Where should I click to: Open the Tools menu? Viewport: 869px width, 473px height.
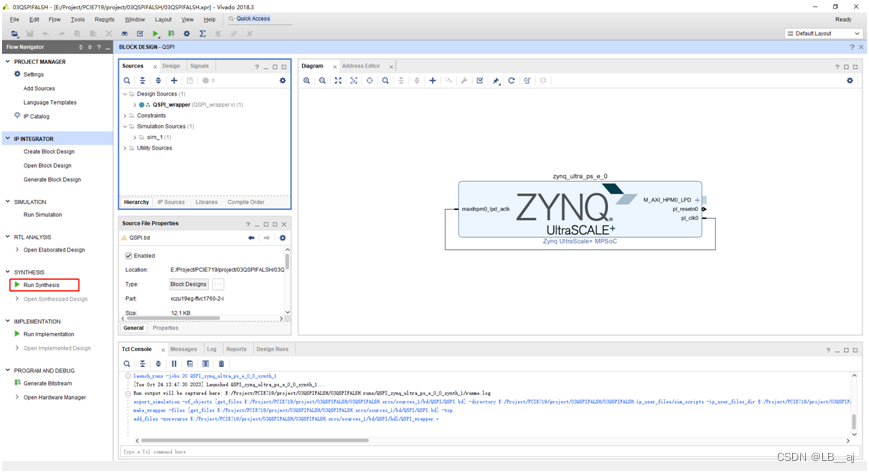pos(78,19)
